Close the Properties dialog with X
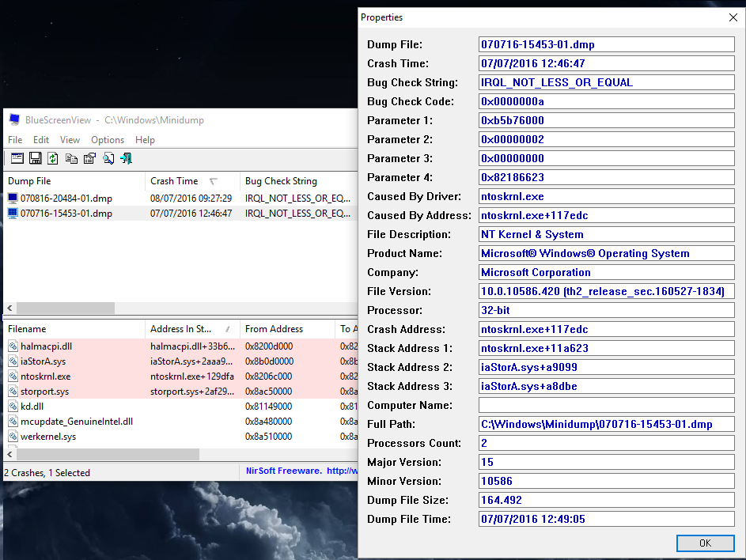 point(732,17)
